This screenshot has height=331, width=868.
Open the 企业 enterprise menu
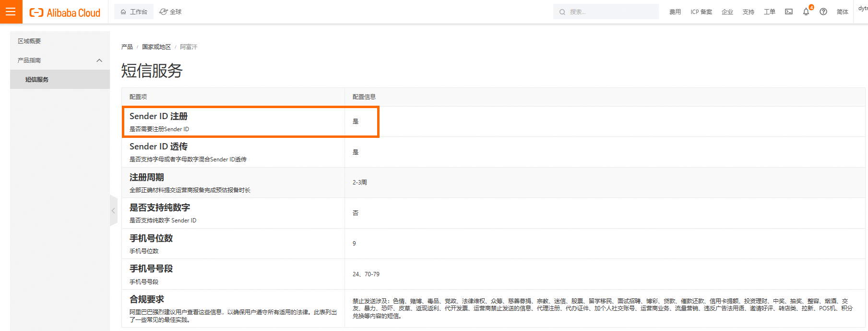(727, 12)
